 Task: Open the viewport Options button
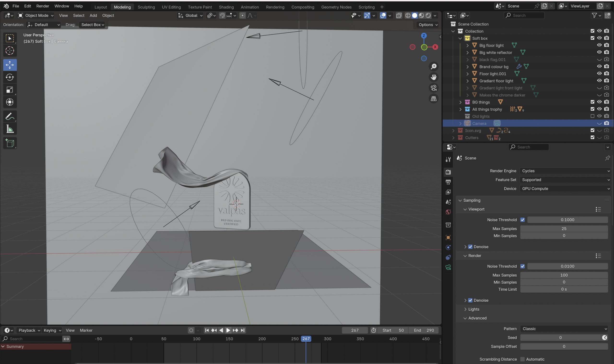[x=428, y=25]
